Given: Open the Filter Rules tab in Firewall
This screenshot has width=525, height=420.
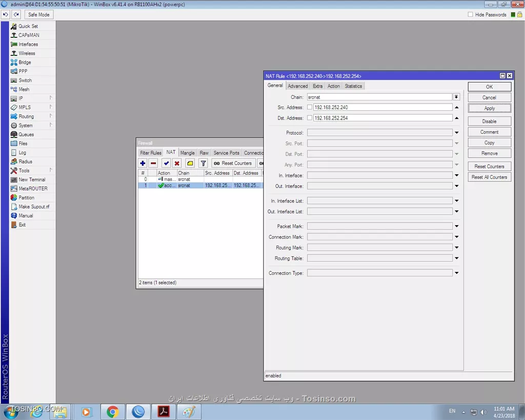Looking at the screenshot, I should coord(151,153).
